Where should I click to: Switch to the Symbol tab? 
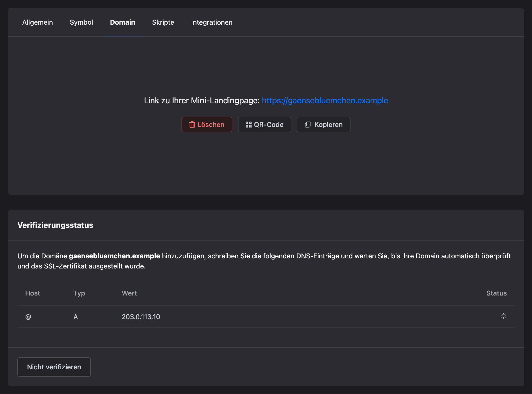pyautogui.click(x=81, y=22)
